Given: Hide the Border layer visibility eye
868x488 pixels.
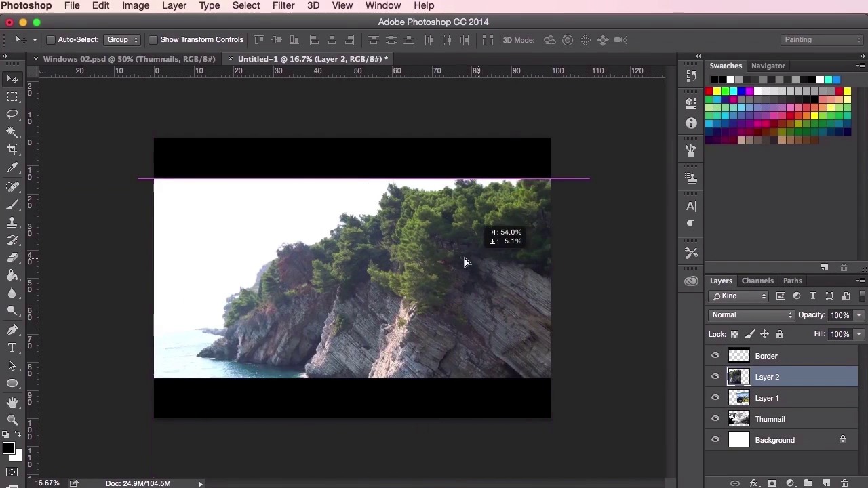Looking at the screenshot, I should pos(715,356).
